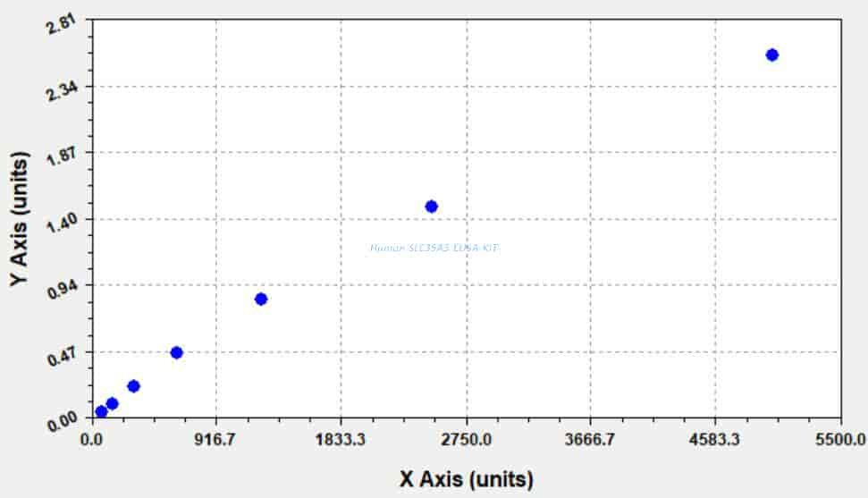The width and height of the screenshot is (868, 498).
Task: Select the lowest data point near the origin
Action: [x=101, y=411]
